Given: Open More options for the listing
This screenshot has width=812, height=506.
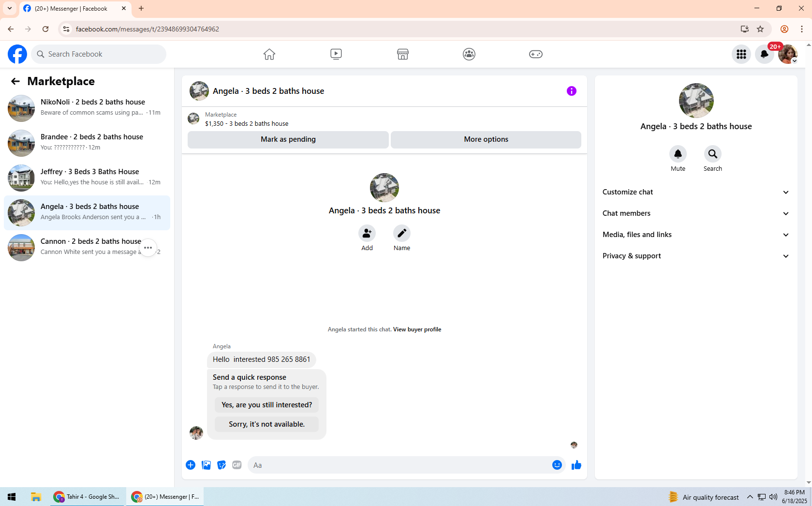Looking at the screenshot, I should pos(486,139).
